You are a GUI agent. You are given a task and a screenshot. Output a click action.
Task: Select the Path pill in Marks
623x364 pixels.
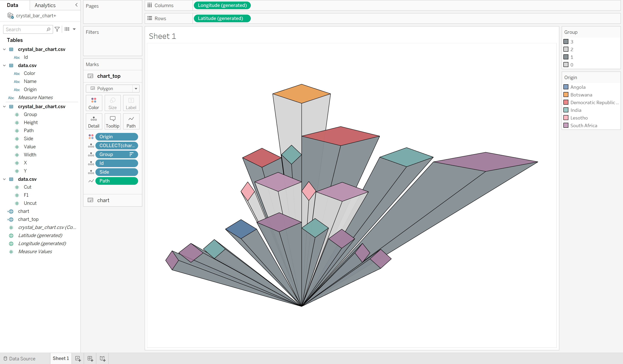click(x=116, y=181)
